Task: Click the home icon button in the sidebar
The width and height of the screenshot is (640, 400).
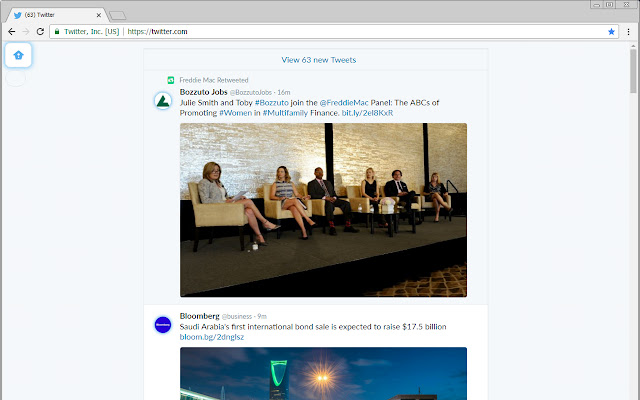Action: pyautogui.click(x=18, y=55)
